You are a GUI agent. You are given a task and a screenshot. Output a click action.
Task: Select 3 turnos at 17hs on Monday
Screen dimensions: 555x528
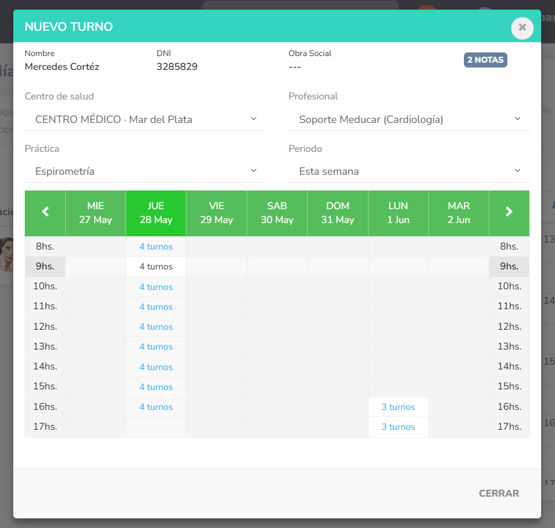pyautogui.click(x=398, y=427)
